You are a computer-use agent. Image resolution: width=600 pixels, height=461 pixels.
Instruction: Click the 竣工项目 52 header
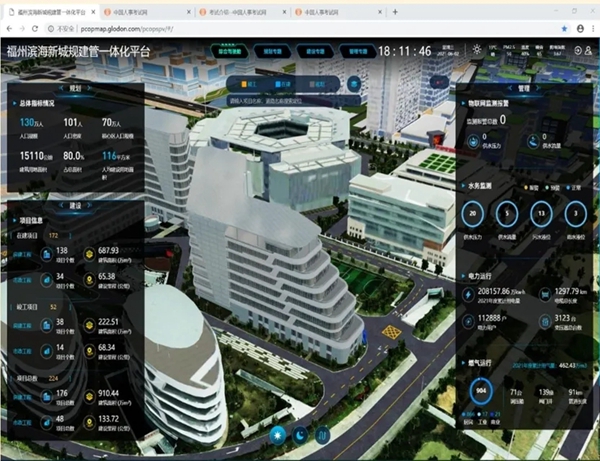pos(41,307)
